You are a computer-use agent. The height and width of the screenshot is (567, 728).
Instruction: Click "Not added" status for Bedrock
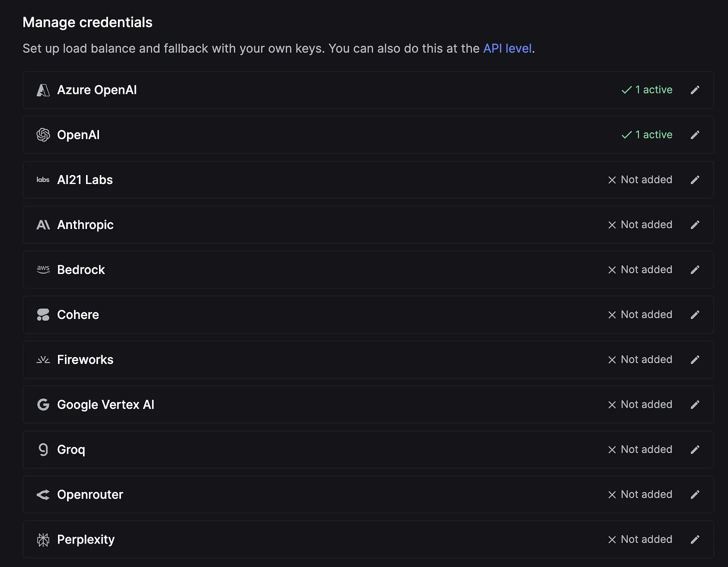[640, 270]
